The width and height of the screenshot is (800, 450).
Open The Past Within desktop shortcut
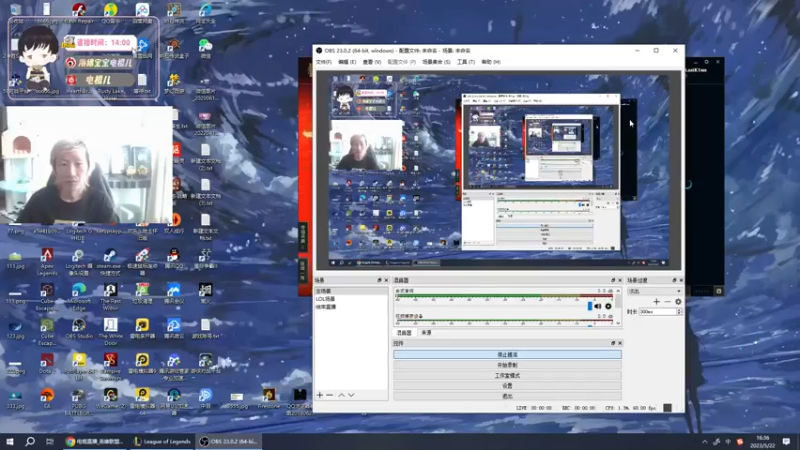[110, 296]
